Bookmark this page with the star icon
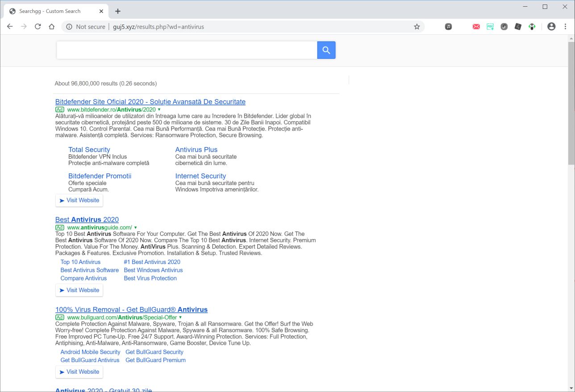The image size is (575, 392). pyautogui.click(x=417, y=27)
